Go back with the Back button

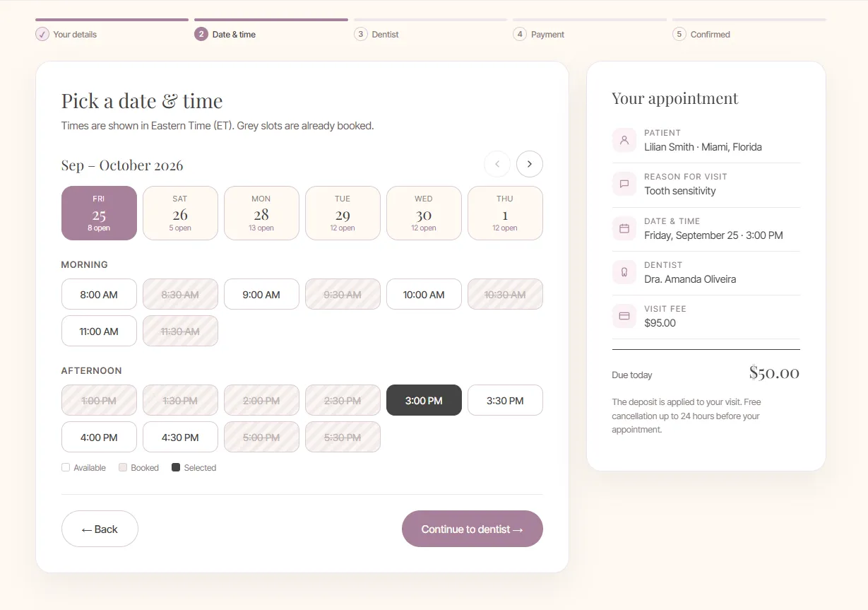100,529
